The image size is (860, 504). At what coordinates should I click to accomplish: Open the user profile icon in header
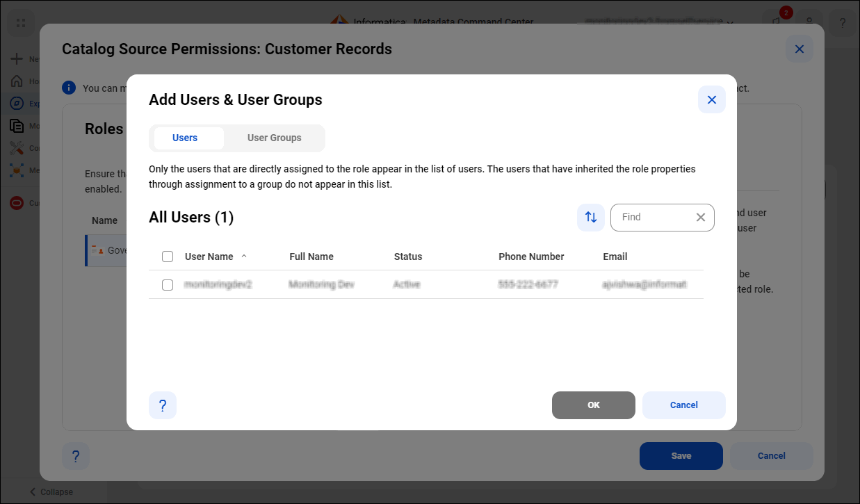point(809,23)
